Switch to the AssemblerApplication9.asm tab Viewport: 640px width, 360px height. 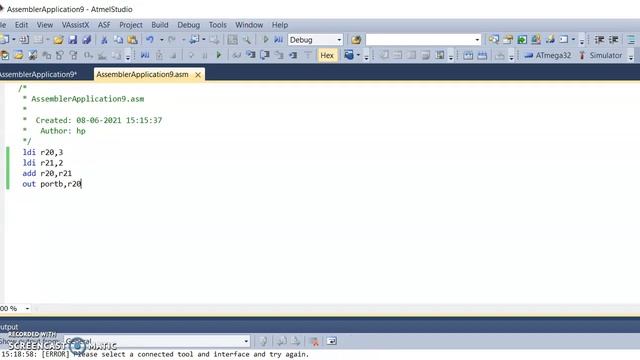(x=142, y=74)
